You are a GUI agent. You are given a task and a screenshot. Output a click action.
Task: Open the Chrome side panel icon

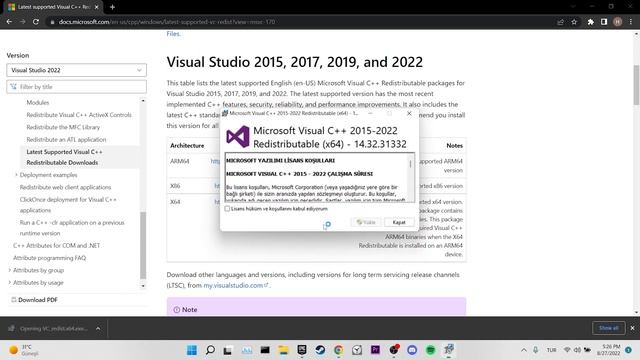point(604,22)
